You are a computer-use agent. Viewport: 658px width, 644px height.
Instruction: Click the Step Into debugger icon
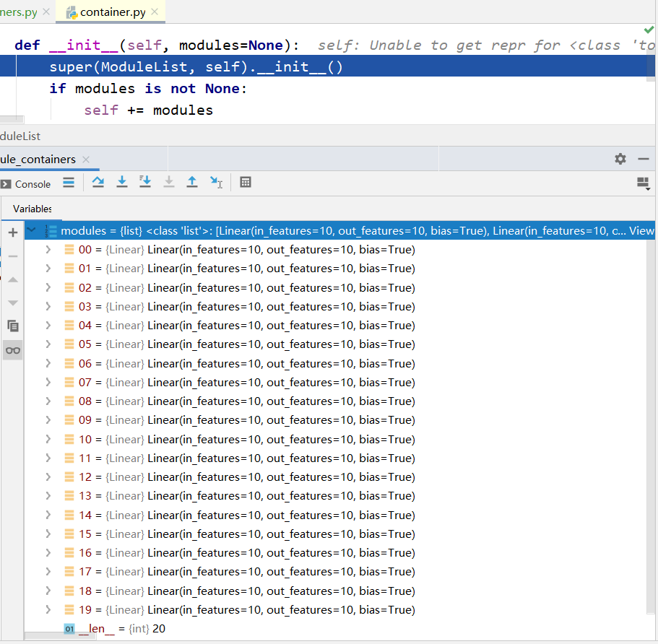click(121, 182)
